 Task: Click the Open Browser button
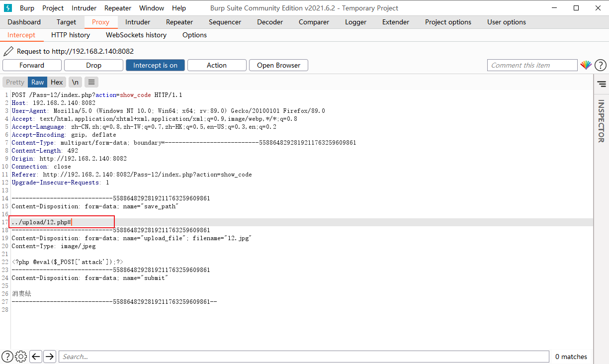pyautogui.click(x=278, y=65)
